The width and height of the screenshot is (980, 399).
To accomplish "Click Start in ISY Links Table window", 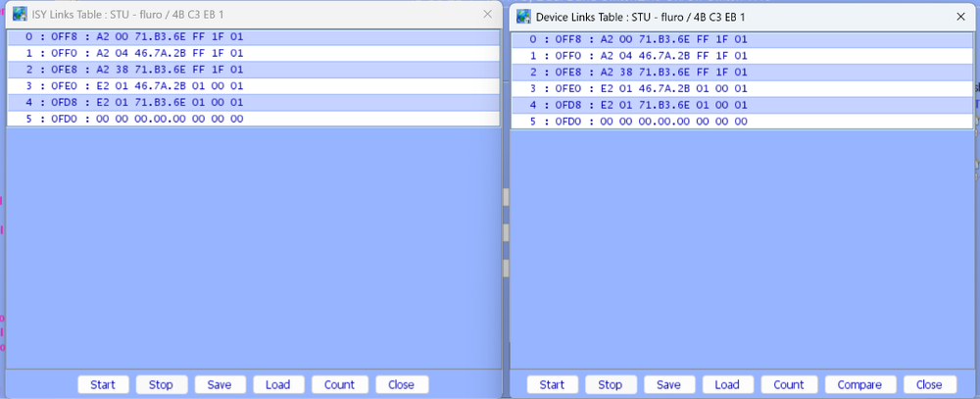I will tap(103, 384).
